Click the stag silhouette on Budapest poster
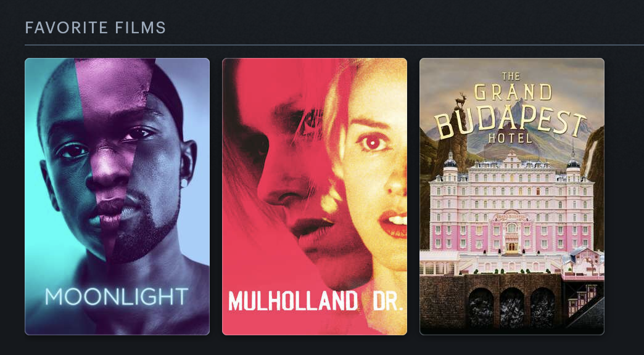Image resolution: width=644 pixels, height=355 pixels. point(461,100)
